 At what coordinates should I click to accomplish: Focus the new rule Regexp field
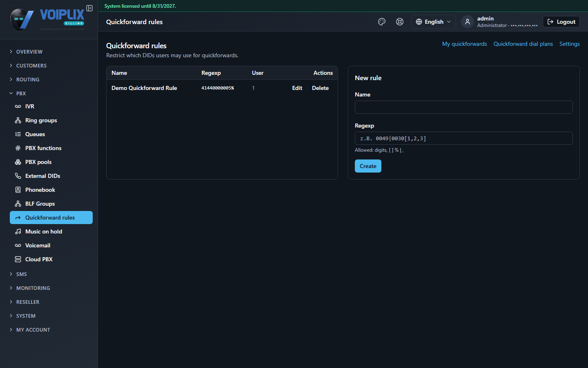(463, 138)
